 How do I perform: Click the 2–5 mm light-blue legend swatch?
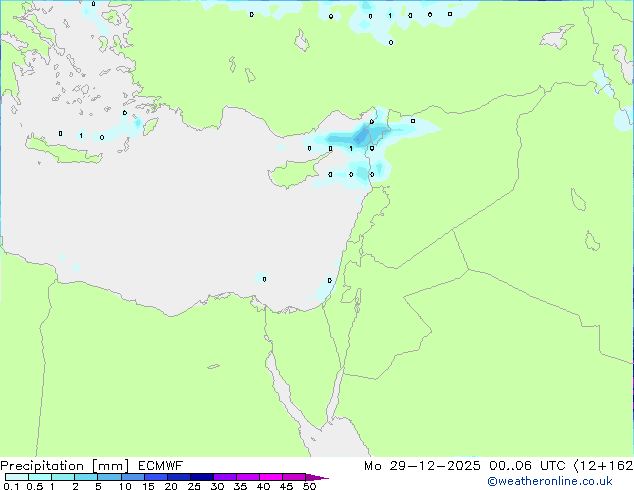86,477
